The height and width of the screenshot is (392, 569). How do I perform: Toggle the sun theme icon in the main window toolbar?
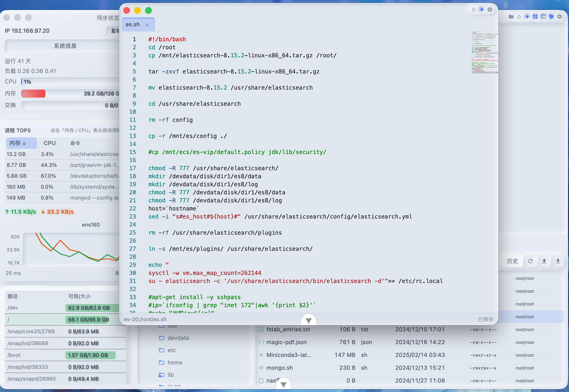click(527, 17)
